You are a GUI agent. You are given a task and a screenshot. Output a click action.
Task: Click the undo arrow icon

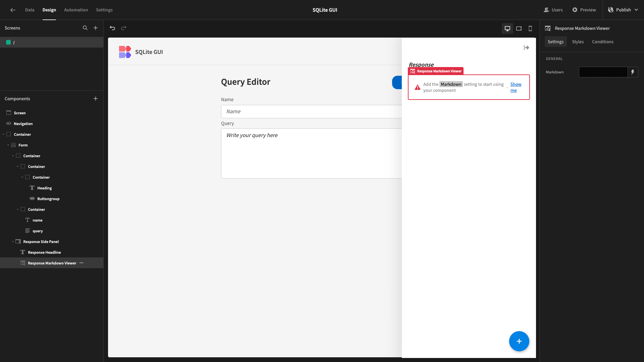pyautogui.click(x=112, y=28)
